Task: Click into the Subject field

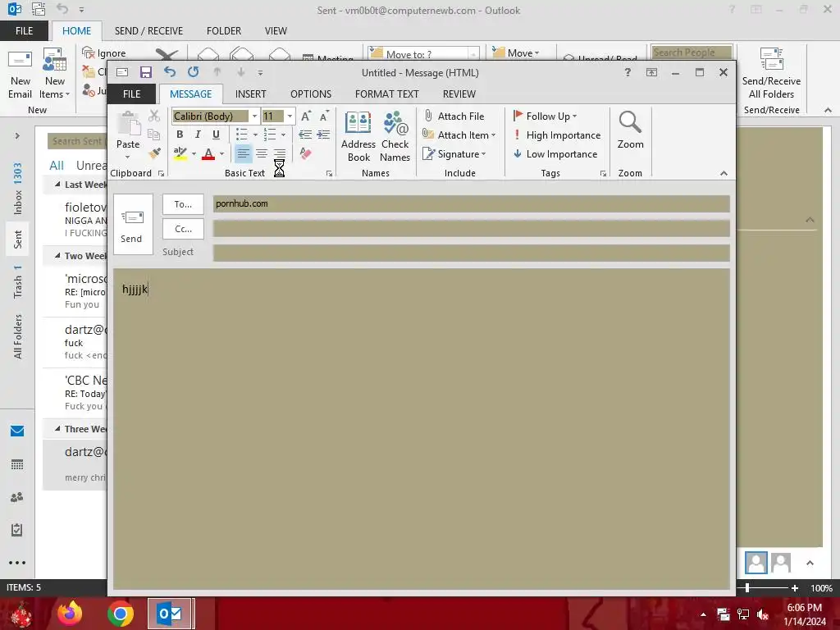Action: 471,253
